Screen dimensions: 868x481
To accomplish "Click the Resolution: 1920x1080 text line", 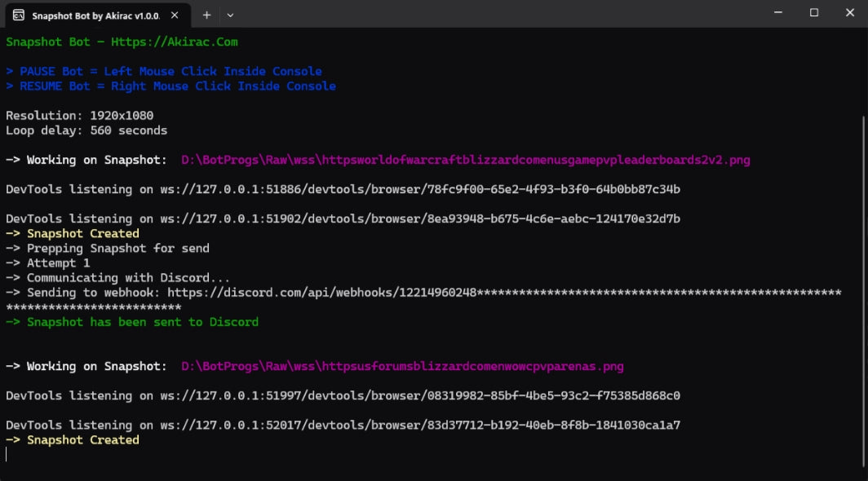I will tap(79, 115).
